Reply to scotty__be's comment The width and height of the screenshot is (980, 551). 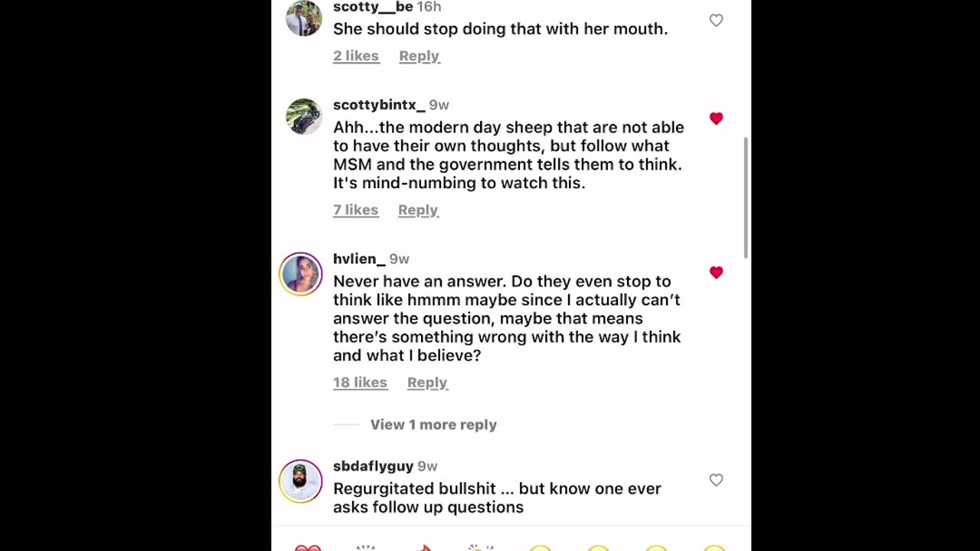pyautogui.click(x=419, y=56)
